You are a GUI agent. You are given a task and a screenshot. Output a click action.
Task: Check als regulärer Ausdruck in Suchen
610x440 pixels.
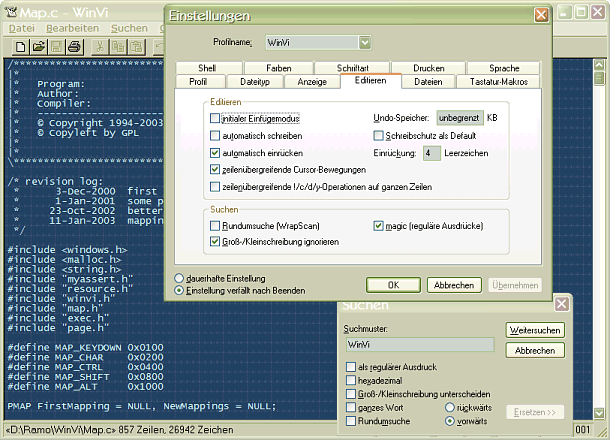click(x=351, y=367)
